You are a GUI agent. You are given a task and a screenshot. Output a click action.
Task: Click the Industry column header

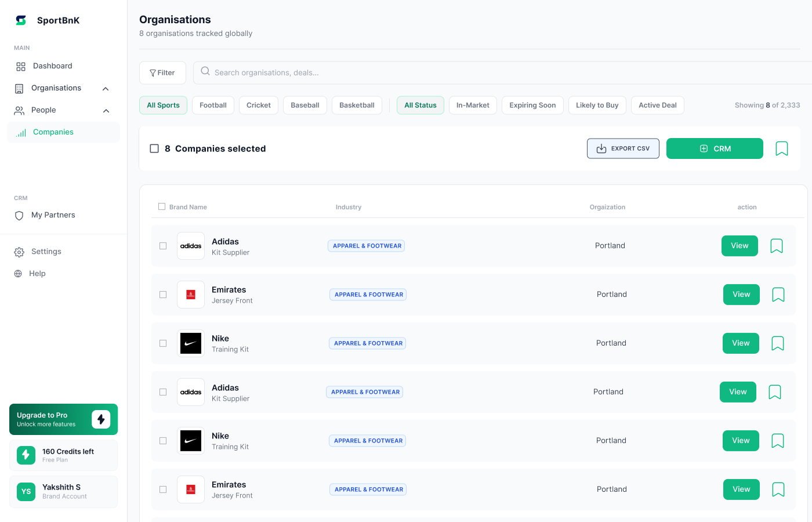(x=349, y=207)
